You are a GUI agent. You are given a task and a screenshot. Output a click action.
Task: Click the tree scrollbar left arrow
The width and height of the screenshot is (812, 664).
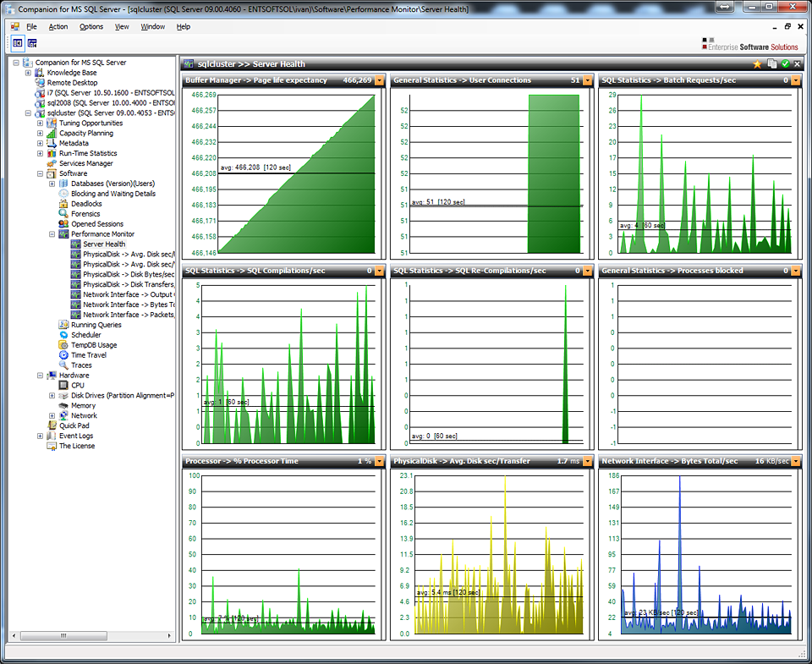pyautogui.click(x=14, y=635)
